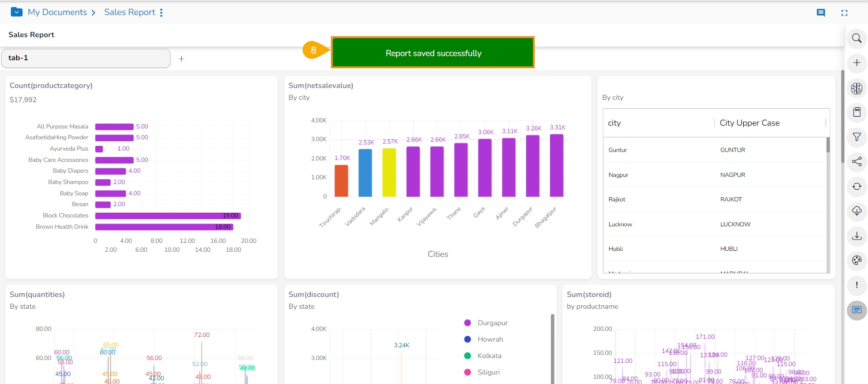Click the Rajkot cell in city table
The image size is (868, 384).
point(617,200)
